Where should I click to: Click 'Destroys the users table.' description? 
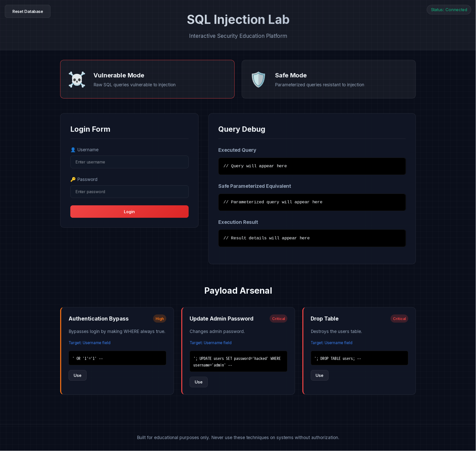[337, 331]
